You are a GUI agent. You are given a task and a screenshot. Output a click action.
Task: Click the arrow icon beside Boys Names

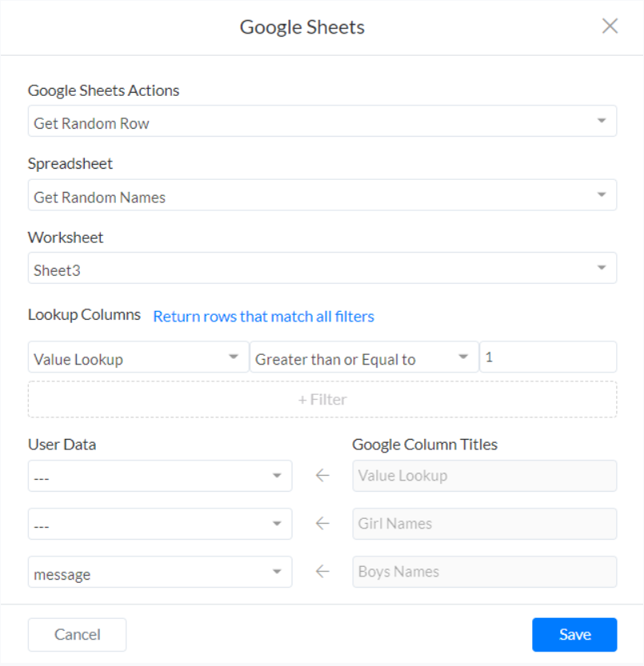322,572
